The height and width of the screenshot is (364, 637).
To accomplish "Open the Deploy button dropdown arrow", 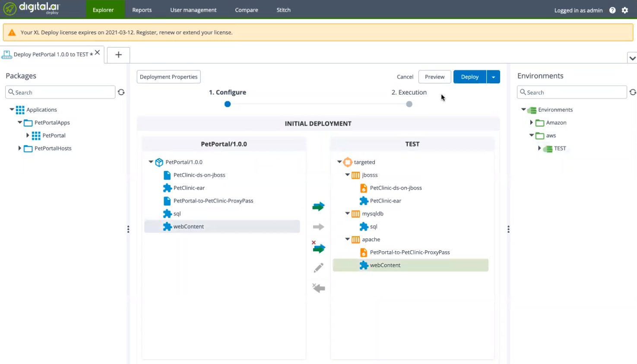I will (493, 77).
